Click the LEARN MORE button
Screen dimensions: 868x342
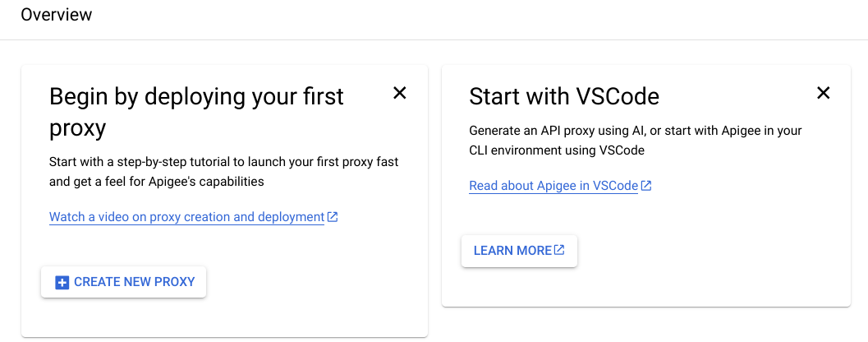[x=519, y=251]
